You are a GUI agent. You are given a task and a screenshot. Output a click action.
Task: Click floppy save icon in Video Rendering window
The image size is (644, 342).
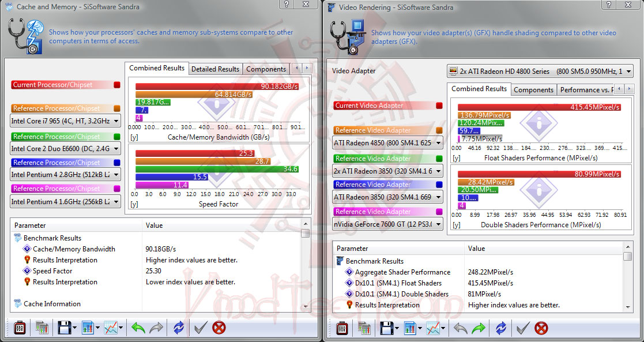pyautogui.click(x=387, y=328)
